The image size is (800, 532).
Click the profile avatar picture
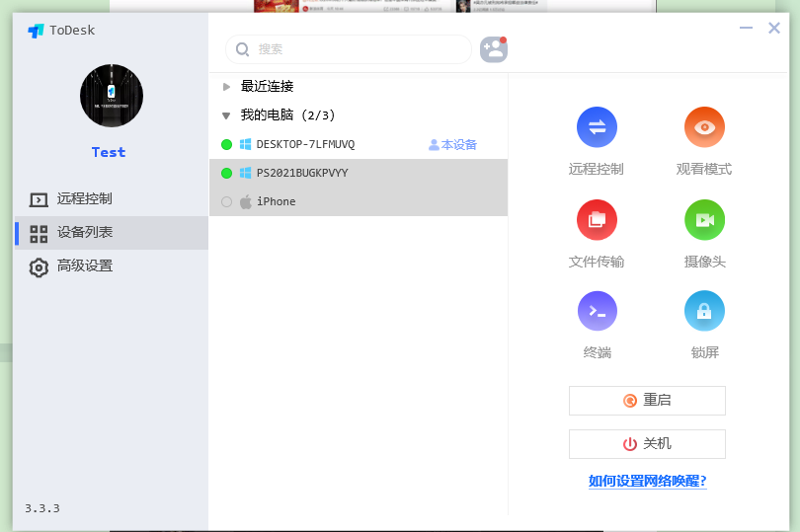112,96
